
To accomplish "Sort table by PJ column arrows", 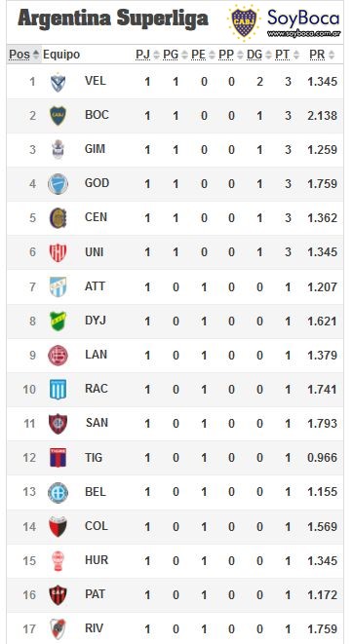I will 147,55.
